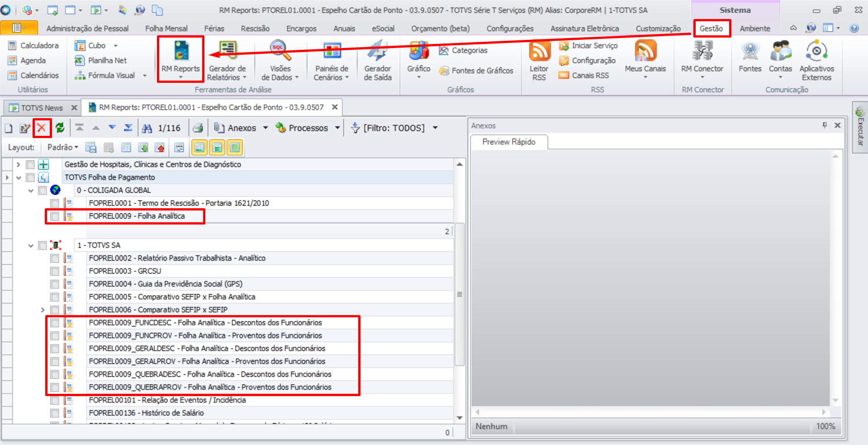Check FOPREL0009 - Folha Analítica checkbox
This screenshot has height=445, width=868.
[55, 216]
